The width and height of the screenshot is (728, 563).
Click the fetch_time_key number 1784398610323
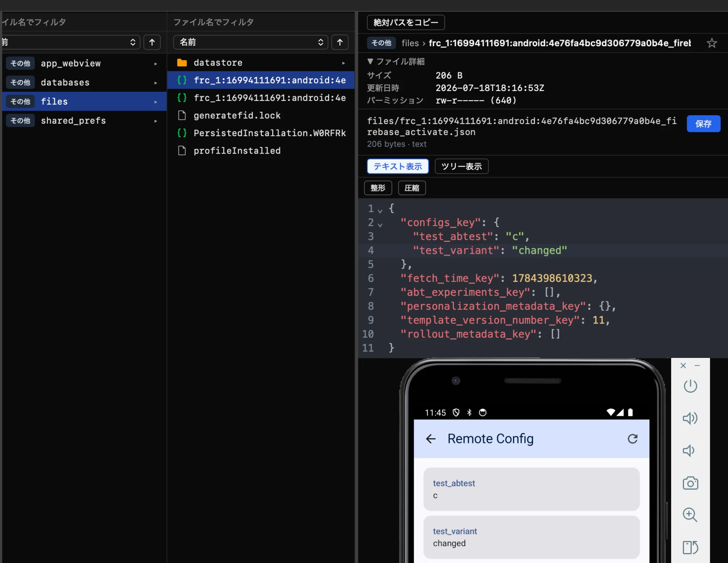coord(552,278)
